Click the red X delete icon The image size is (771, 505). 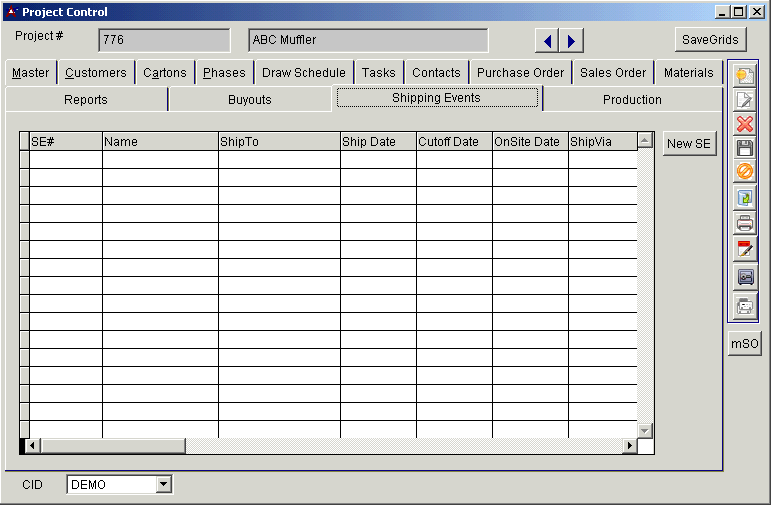click(744, 124)
